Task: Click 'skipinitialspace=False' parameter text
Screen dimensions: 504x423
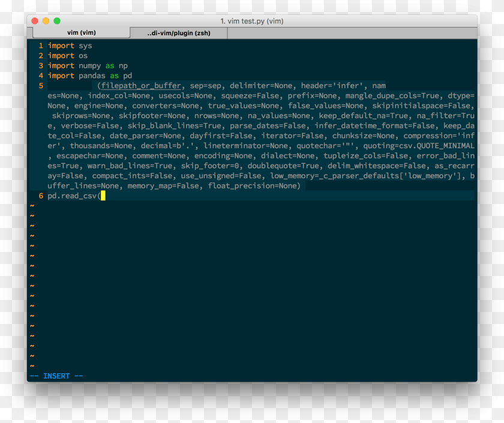Action: coord(421,106)
